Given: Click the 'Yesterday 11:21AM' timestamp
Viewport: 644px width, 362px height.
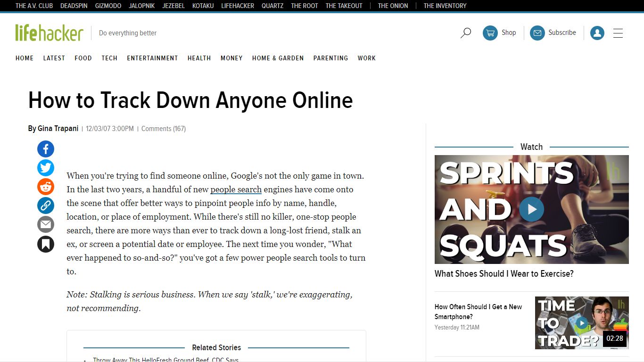Looking at the screenshot, I should (457, 327).
